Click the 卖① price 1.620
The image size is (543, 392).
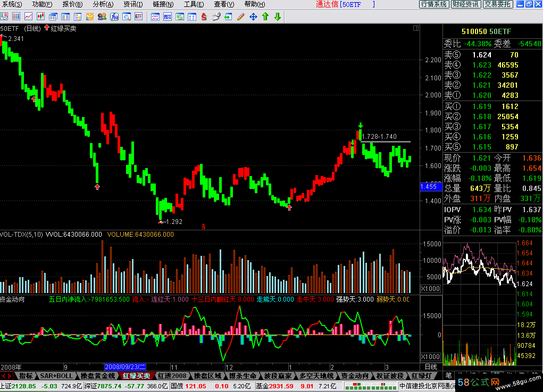[x=482, y=95]
